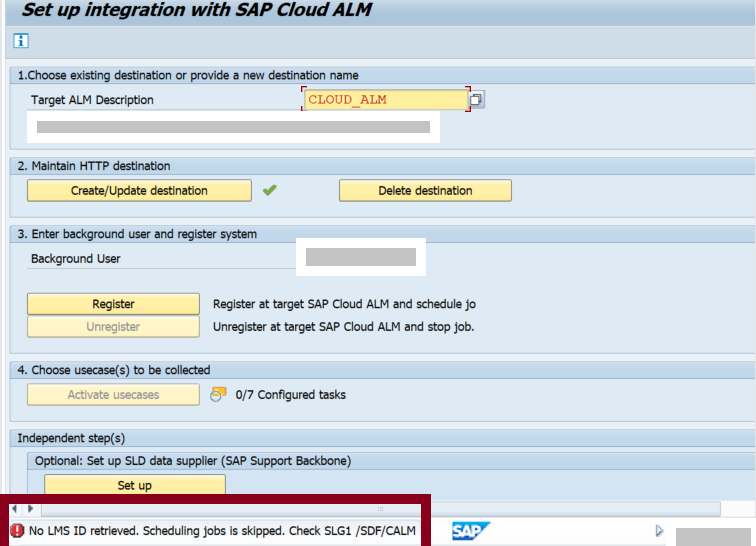Image resolution: width=756 pixels, height=546 pixels.
Task: Click '1.Choose existing destination' section header
Action: point(188,75)
